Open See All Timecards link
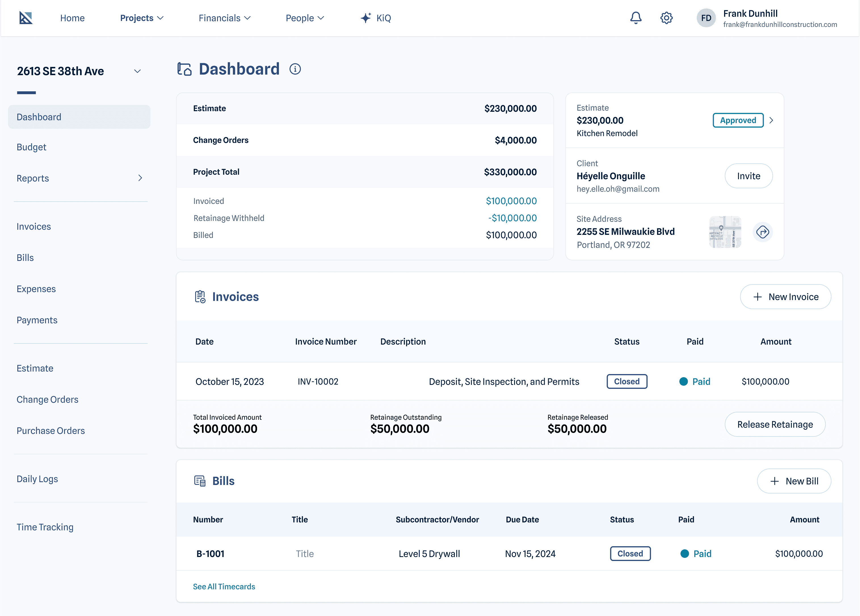 tap(224, 587)
